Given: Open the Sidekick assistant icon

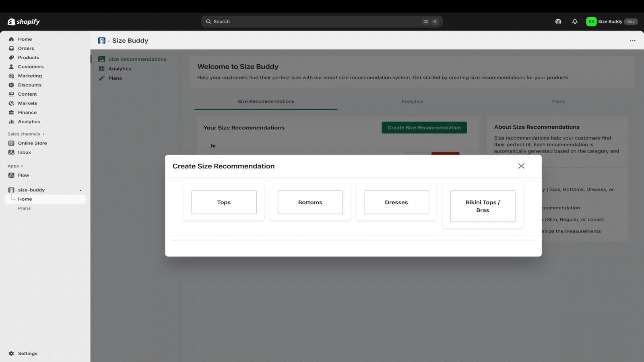Looking at the screenshot, I should (558, 22).
